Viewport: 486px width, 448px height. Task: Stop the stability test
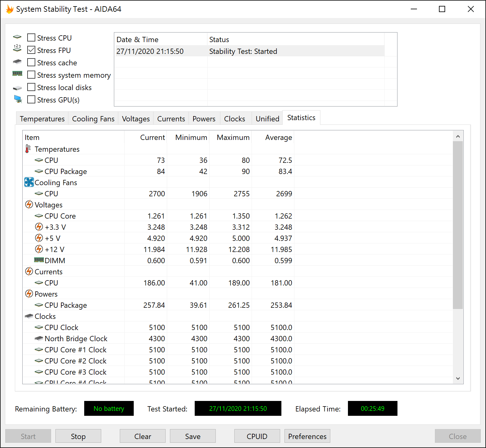pyautogui.click(x=78, y=436)
